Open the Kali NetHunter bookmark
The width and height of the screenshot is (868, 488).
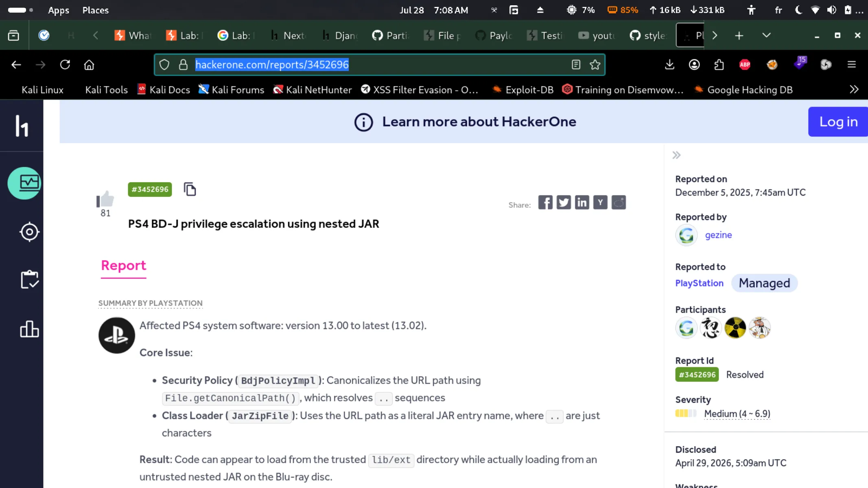pos(313,89)
